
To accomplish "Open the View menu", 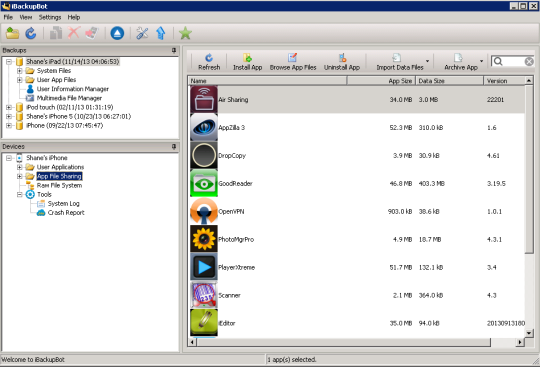I will [25, 17].
